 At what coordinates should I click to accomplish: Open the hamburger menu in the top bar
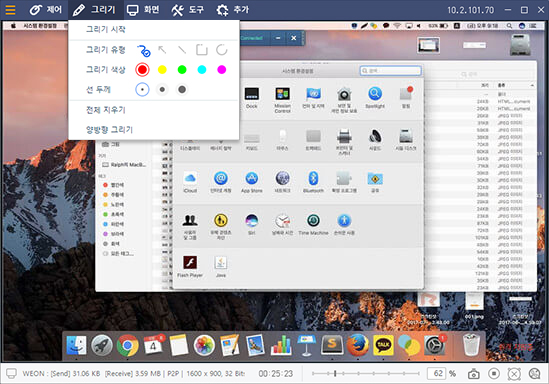pos(11,10)
